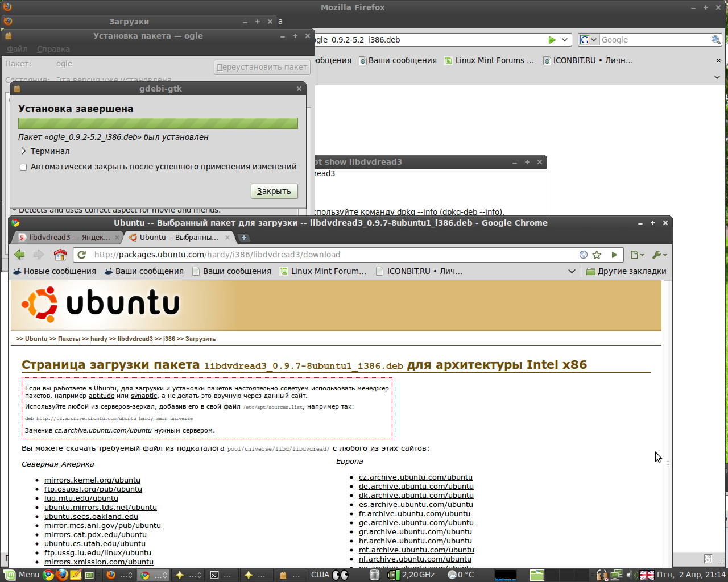
Task: Open the notes launcher on the panel
Action: [x=75, y=575]
